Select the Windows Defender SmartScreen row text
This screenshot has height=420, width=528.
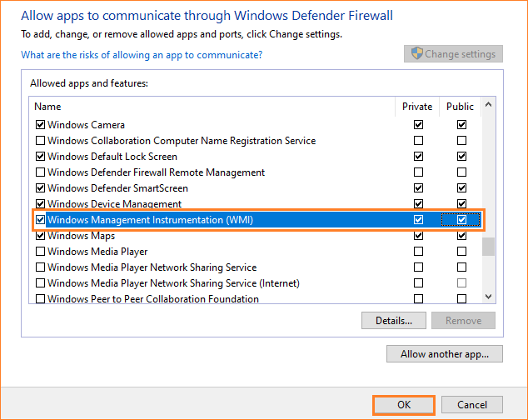pos(117,188)
